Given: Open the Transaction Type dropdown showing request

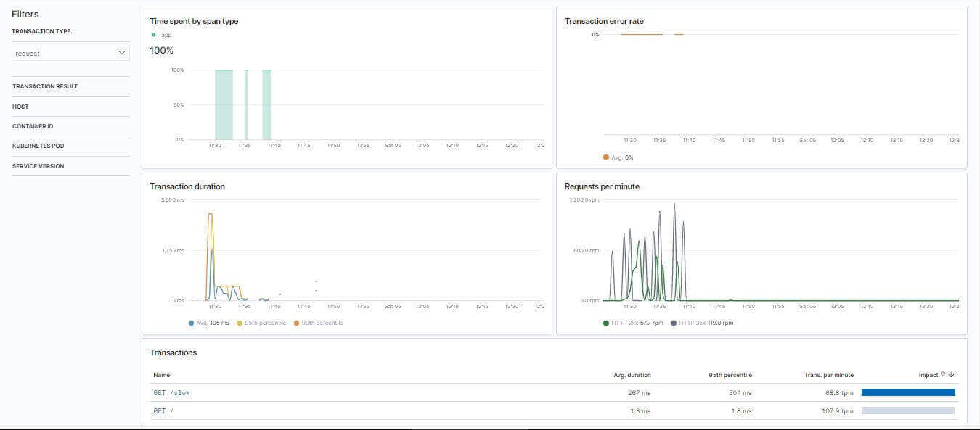Looking at the screenshot, I should 70,53.
